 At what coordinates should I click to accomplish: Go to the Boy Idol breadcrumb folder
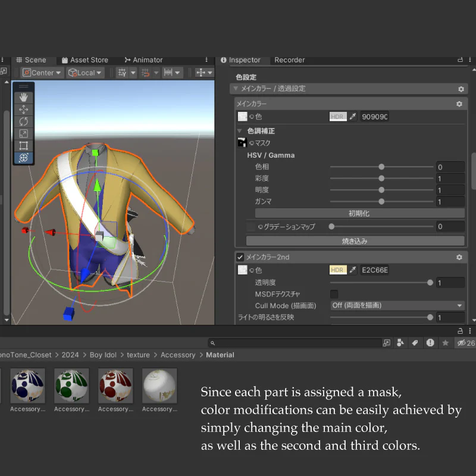103,355
